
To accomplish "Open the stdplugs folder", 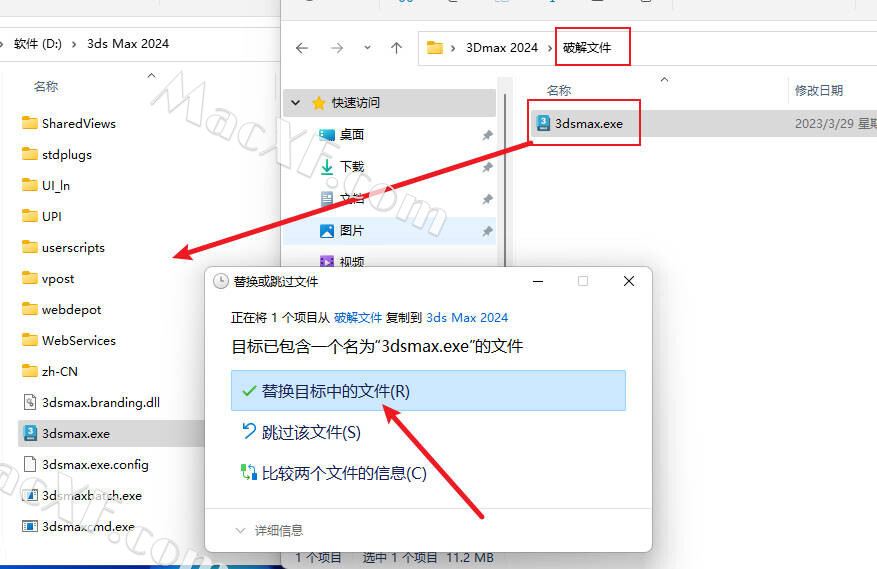I will point(56,154).
